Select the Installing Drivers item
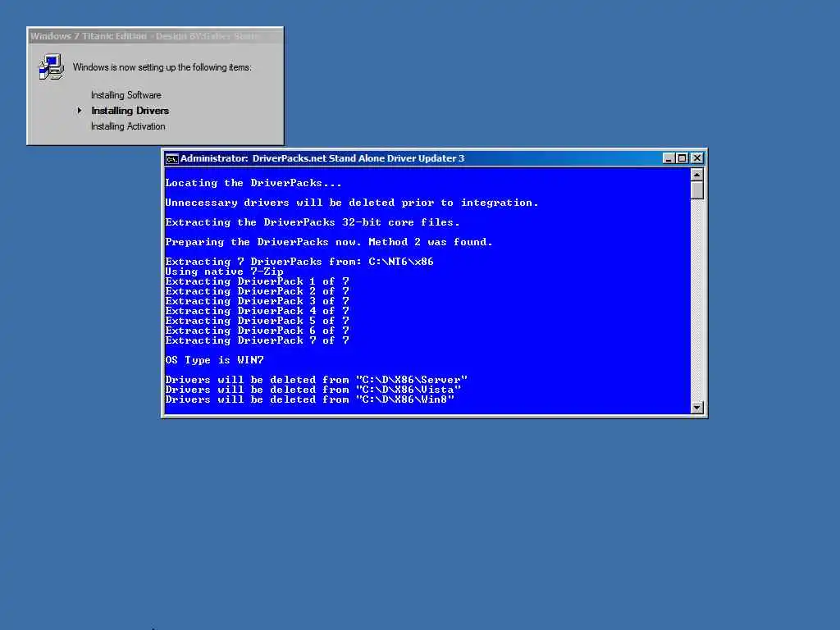 tap(130, 111)
